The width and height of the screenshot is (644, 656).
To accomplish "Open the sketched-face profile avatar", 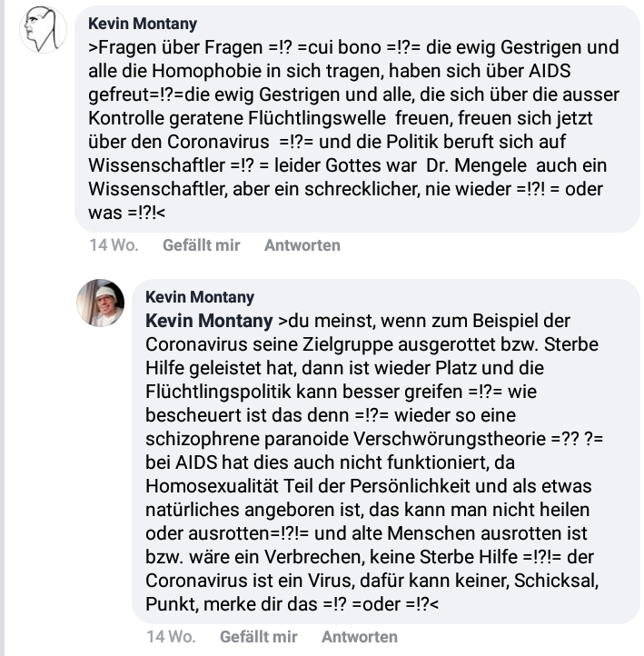I will coord(43,30).
